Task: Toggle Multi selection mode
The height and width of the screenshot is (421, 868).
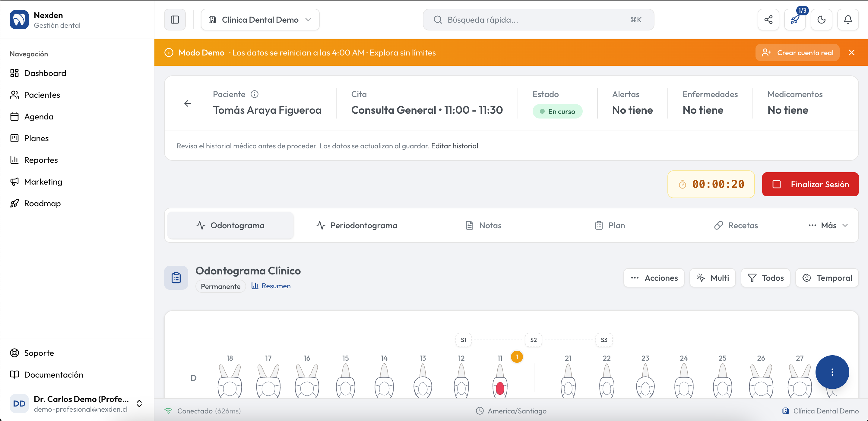Action: pos(713,278)
